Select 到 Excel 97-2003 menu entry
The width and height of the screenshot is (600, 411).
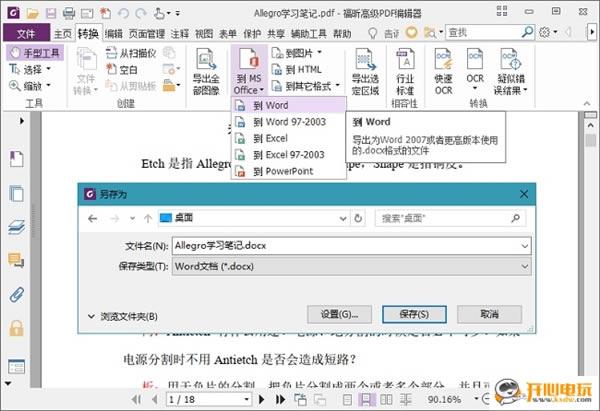(x=289, y=155)
